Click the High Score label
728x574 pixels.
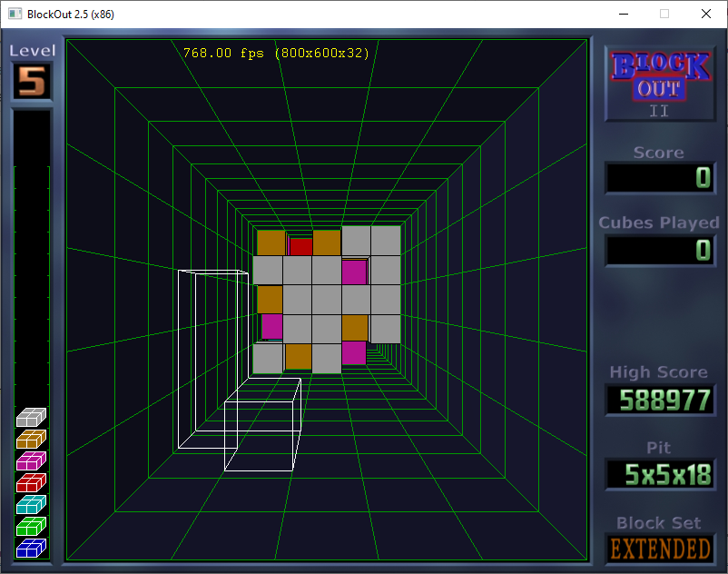[658, 372]
